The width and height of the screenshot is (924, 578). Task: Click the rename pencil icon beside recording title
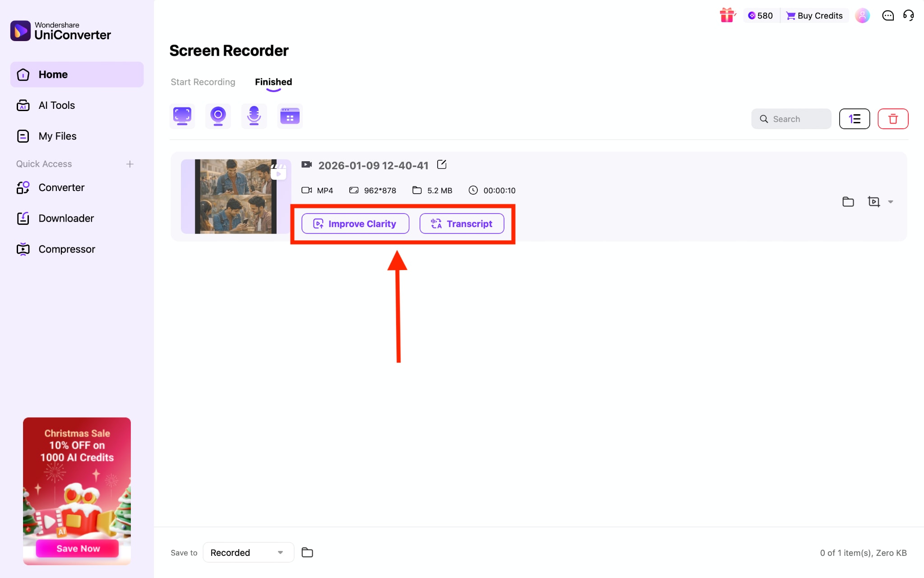click(x=442, y=165)
